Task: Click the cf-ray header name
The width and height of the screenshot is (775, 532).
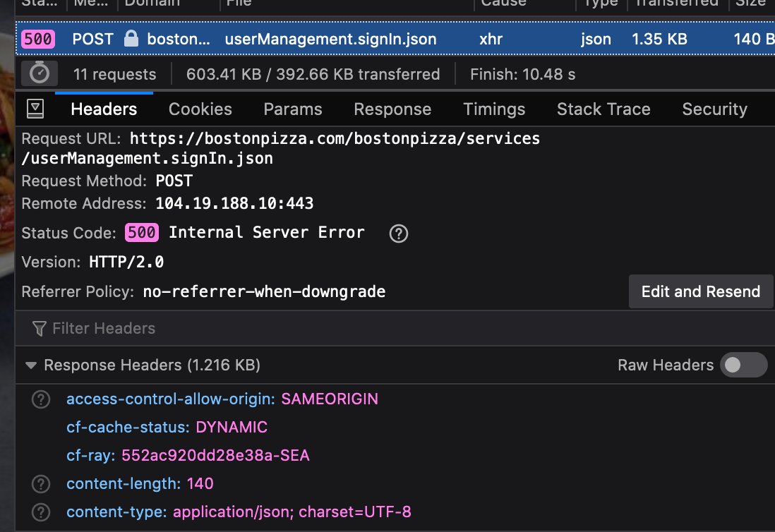Action: [x=91, y=455]
